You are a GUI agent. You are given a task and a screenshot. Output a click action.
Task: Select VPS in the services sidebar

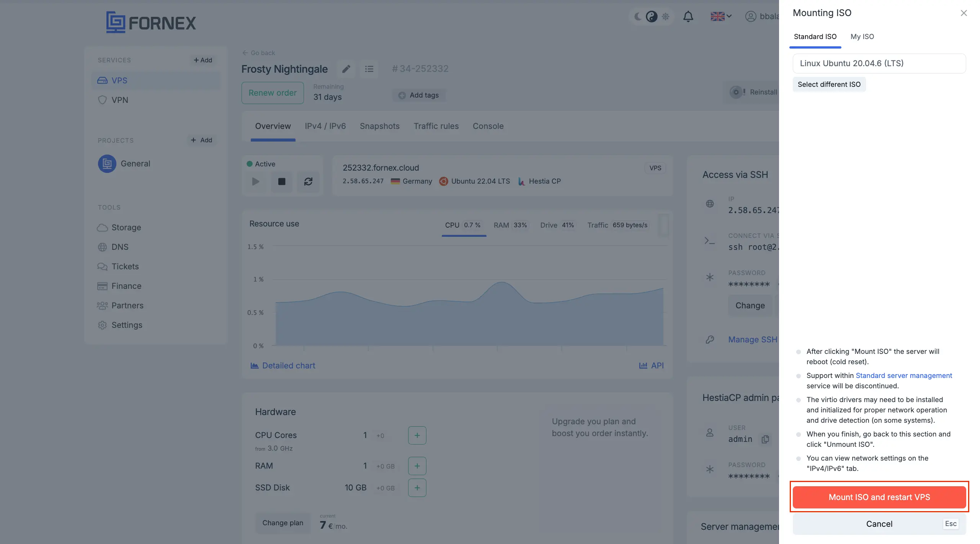pyautogui.click(x=156, y=80)
